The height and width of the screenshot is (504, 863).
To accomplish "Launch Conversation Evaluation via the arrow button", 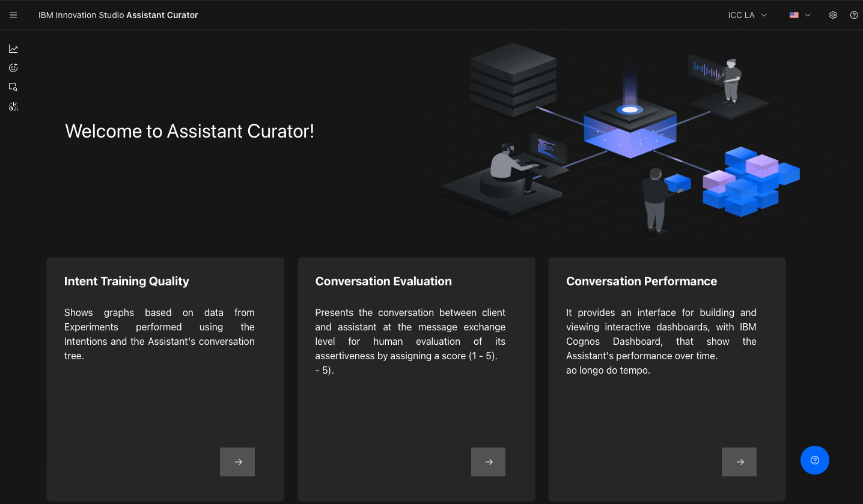I will tap(488, 461).
